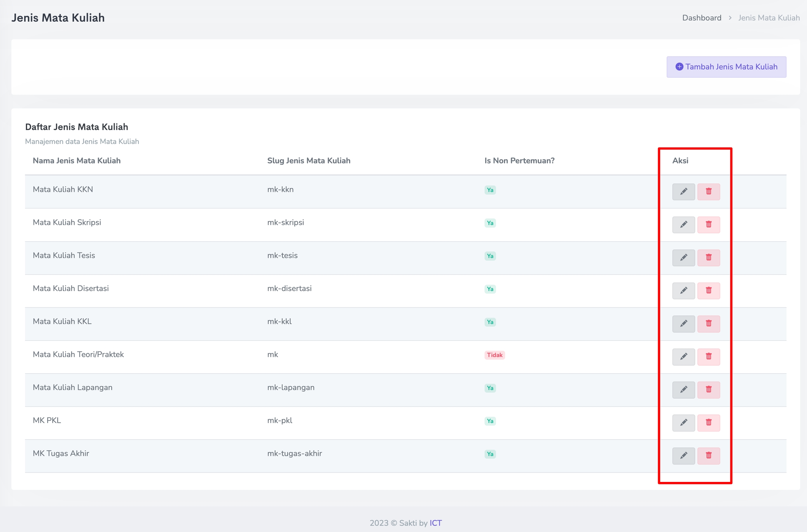Click trash icon for Mata Kuliah Tesis

pos(708,257)
